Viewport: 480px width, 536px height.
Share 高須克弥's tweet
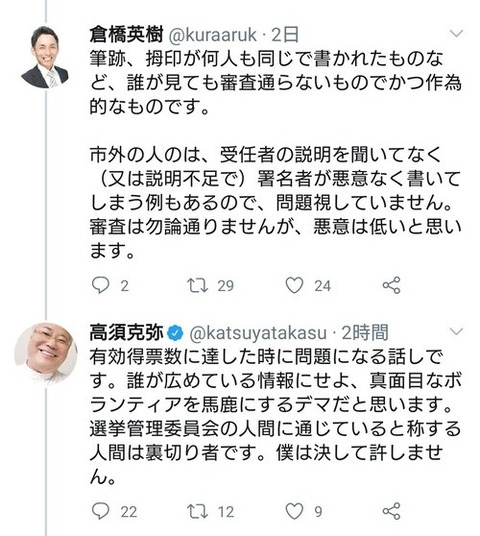click(x=391, y=511)
